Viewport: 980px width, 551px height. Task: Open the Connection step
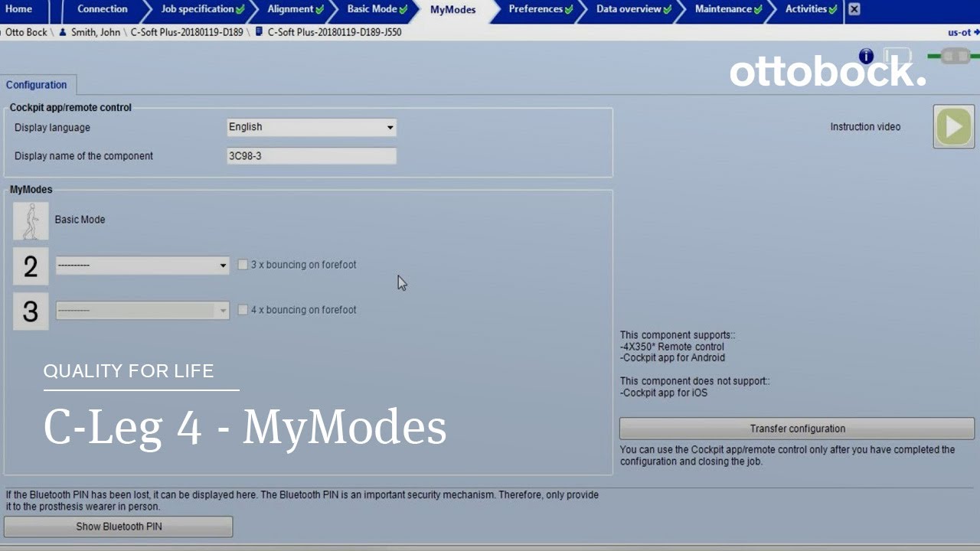tap(102, 9)
